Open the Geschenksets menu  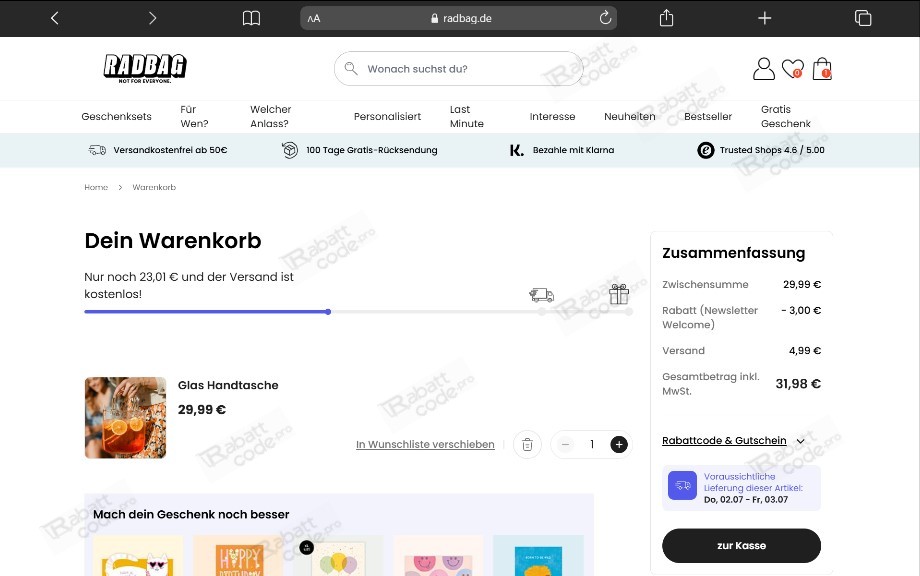116,116
